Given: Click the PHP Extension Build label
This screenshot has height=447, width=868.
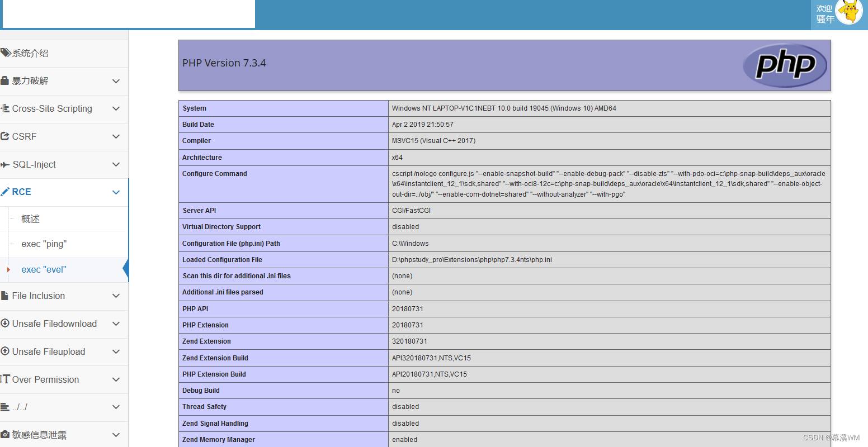Looking at the screenshot, I should click(x=214, y=374).
